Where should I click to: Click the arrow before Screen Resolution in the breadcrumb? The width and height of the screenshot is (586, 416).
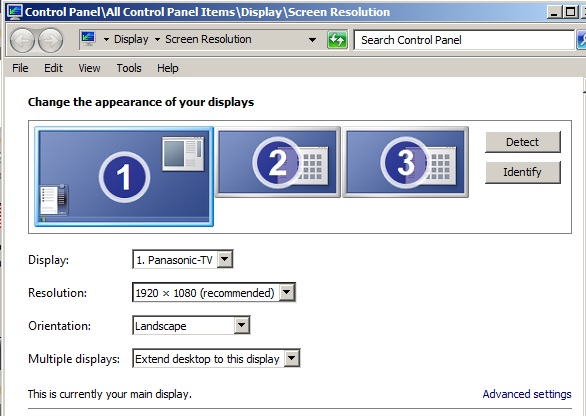pyautogui.click(x=157, y=40)
